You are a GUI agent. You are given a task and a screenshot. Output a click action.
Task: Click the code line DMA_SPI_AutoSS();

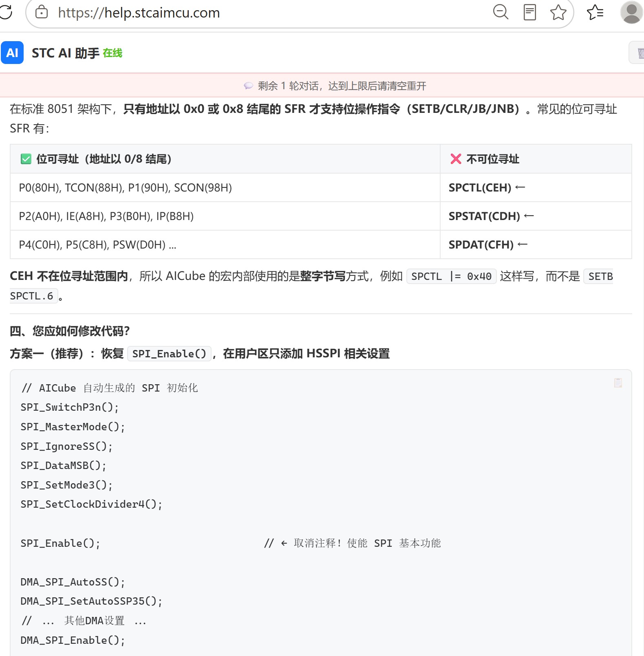coord(73,582)
